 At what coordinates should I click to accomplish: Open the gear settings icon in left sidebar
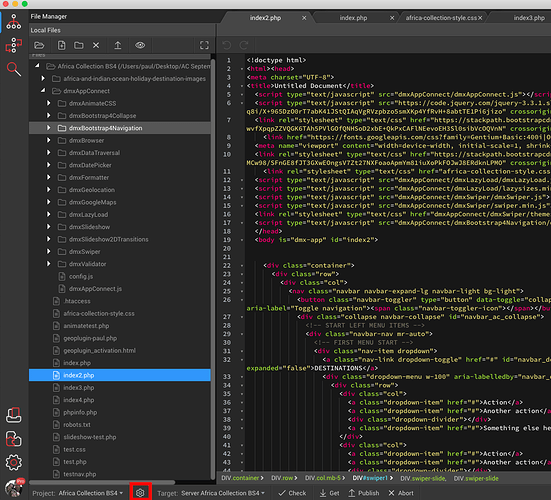[x=14, y=462]
